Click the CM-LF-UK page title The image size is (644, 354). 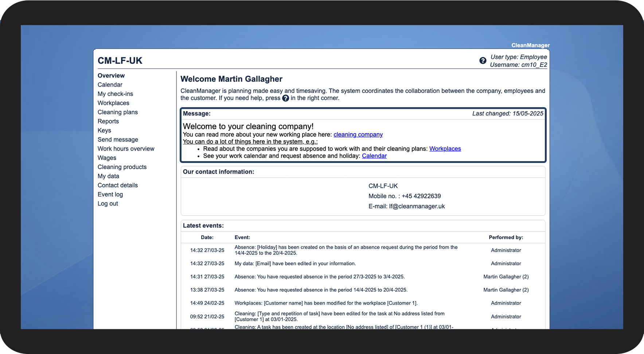pos(120,61)
